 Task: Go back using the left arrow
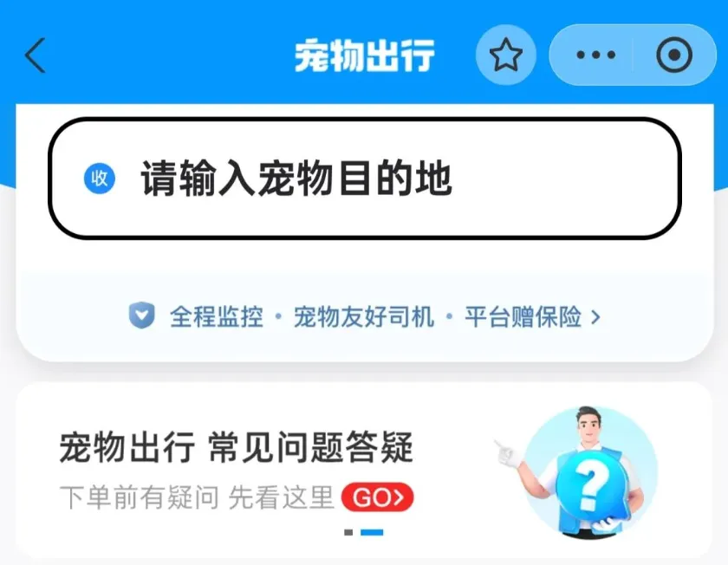coord(36,55)
